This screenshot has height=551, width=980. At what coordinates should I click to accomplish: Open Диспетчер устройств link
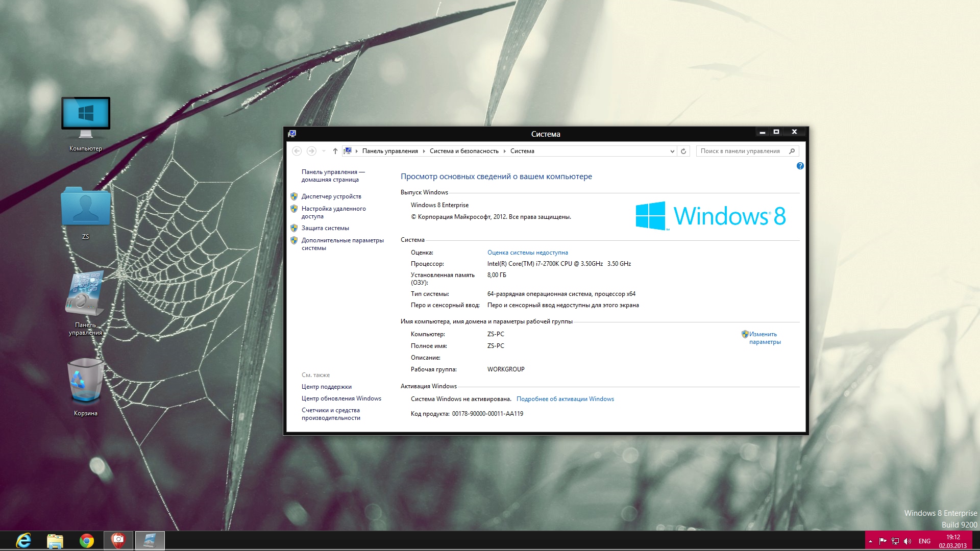331,196
